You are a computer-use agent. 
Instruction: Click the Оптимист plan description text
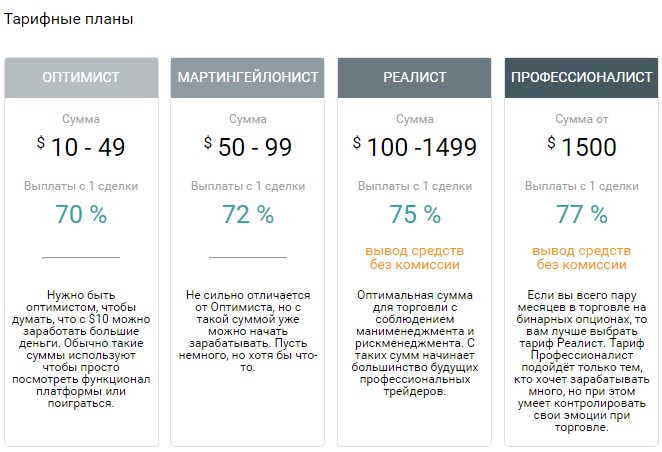81,349
